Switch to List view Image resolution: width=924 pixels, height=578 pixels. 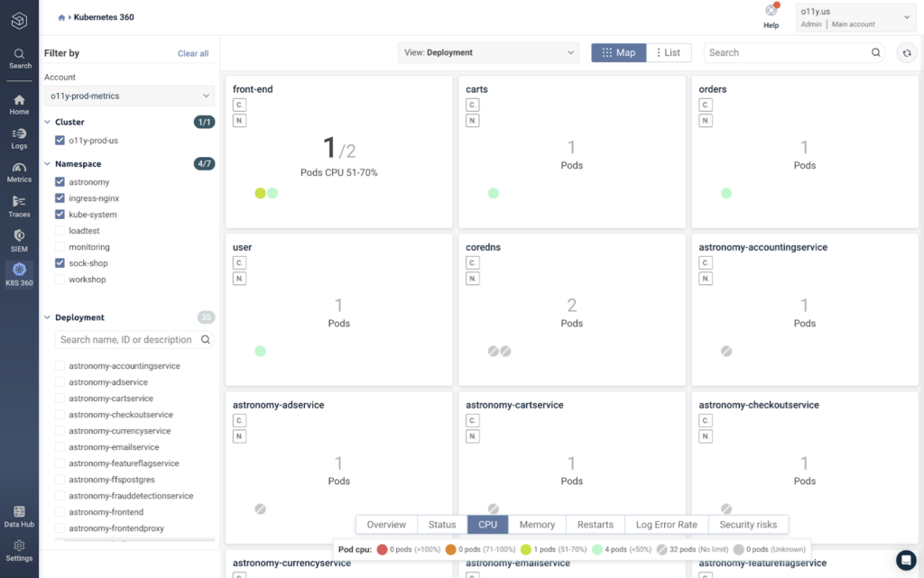click(x=669, y=52)
